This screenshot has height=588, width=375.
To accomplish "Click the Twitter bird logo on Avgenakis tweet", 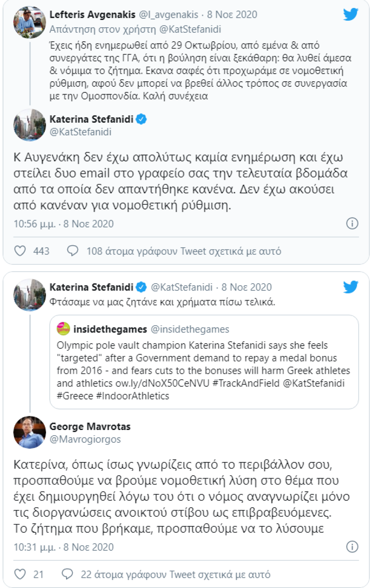I will point(351,14).
